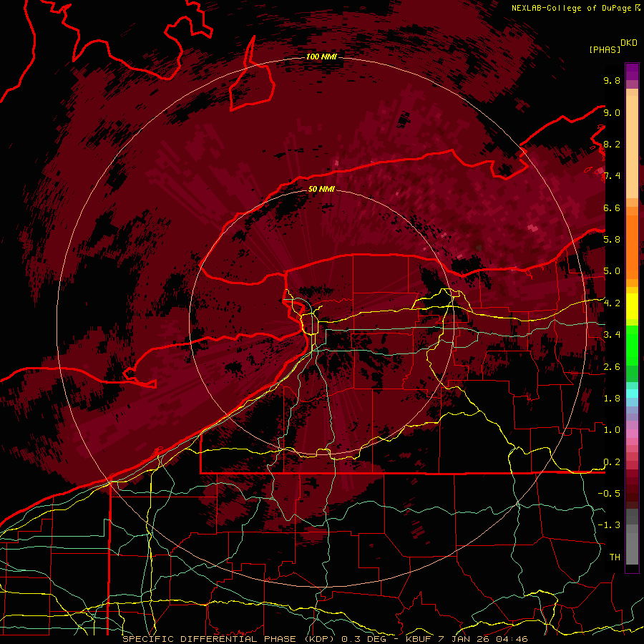Viewport: 644px width, 644px height.
Task: Click the 6.6 color scale value
Action: point(612,208)
